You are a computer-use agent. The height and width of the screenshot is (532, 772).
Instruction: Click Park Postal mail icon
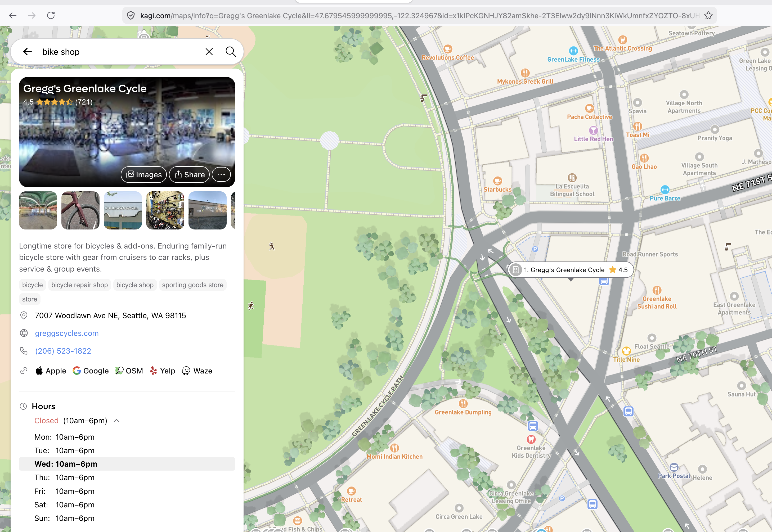click(674, 467)
